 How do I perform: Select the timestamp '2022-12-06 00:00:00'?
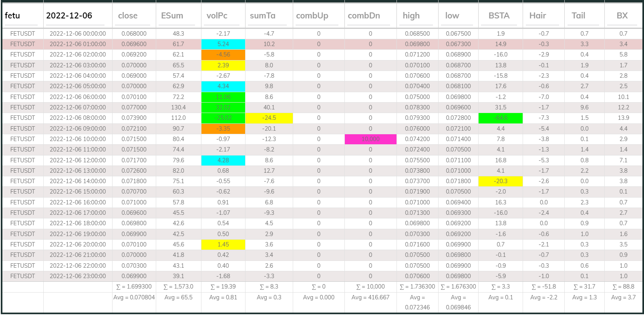pos(78,34)
